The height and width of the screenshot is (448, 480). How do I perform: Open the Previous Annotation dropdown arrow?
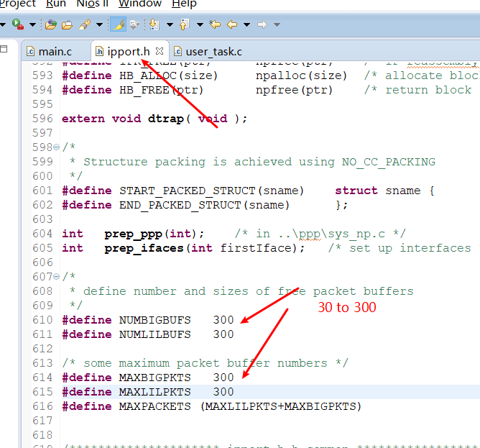200,24
